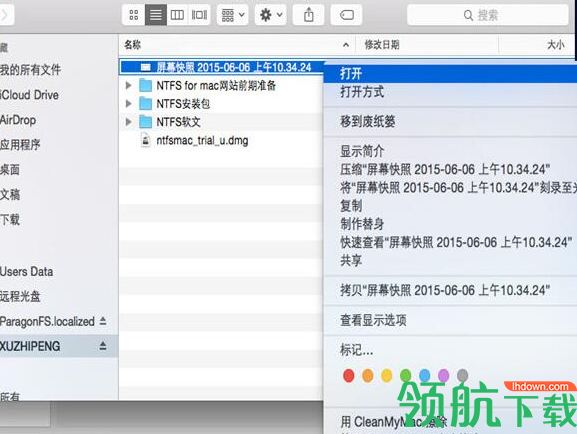Open the action gear dropdown menu
577x434 pixels.
tap(271, 15)
